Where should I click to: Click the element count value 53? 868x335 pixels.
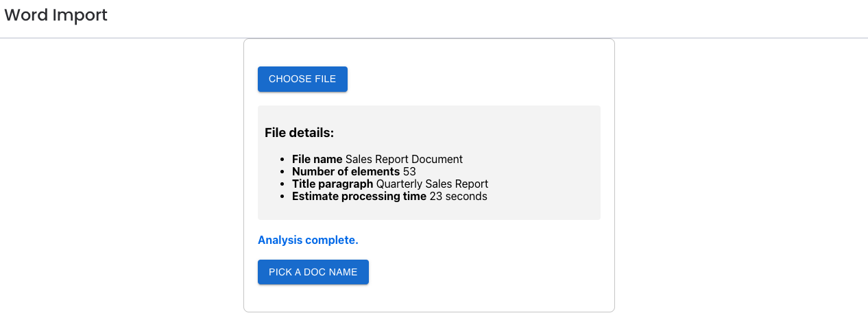click(x=409, y=171)
